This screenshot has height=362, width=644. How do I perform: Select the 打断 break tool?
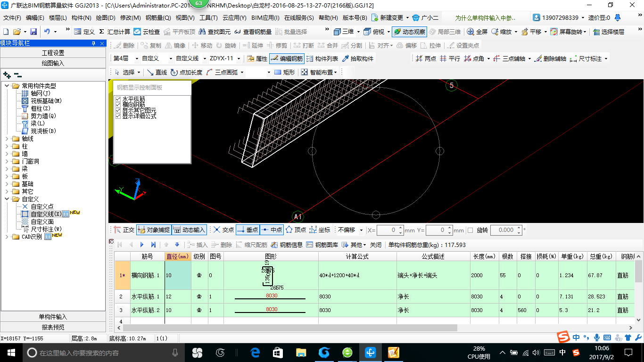304,46
